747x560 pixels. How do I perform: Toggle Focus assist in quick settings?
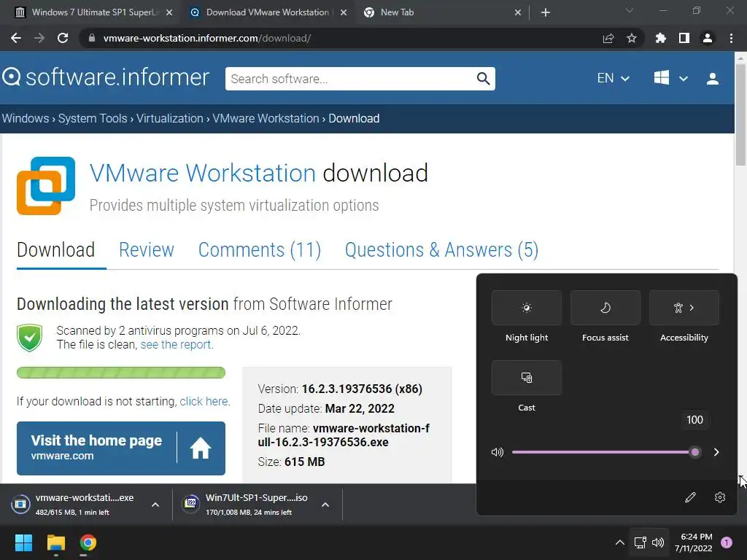[x=605, y=308]
